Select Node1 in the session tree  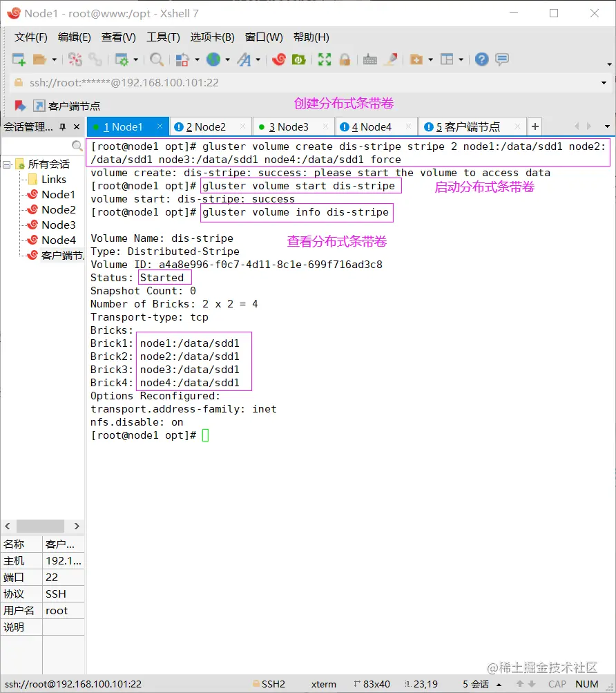(58, 194)
